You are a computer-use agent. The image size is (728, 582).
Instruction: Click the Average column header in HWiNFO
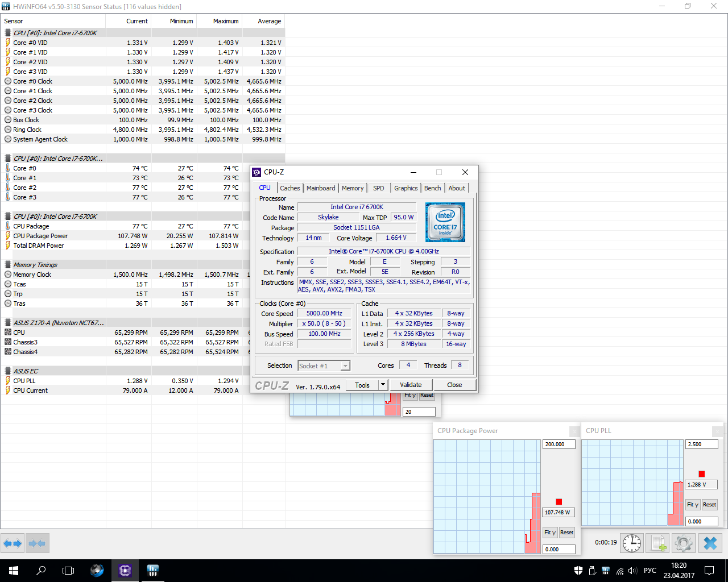[264, 21]
